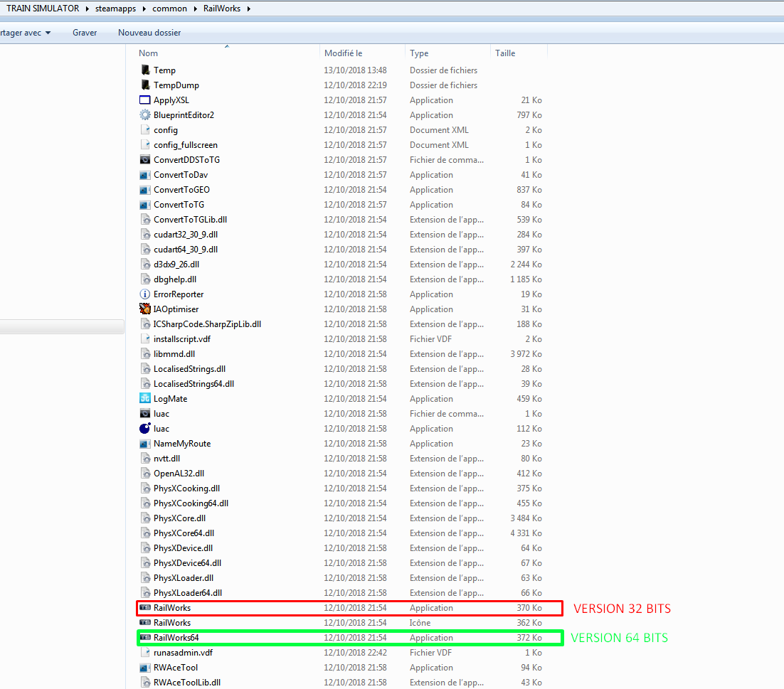The image size is (784, 689).
Task: Click the ConvertDDSToTG command file icon
Action: tap(145, 160)
